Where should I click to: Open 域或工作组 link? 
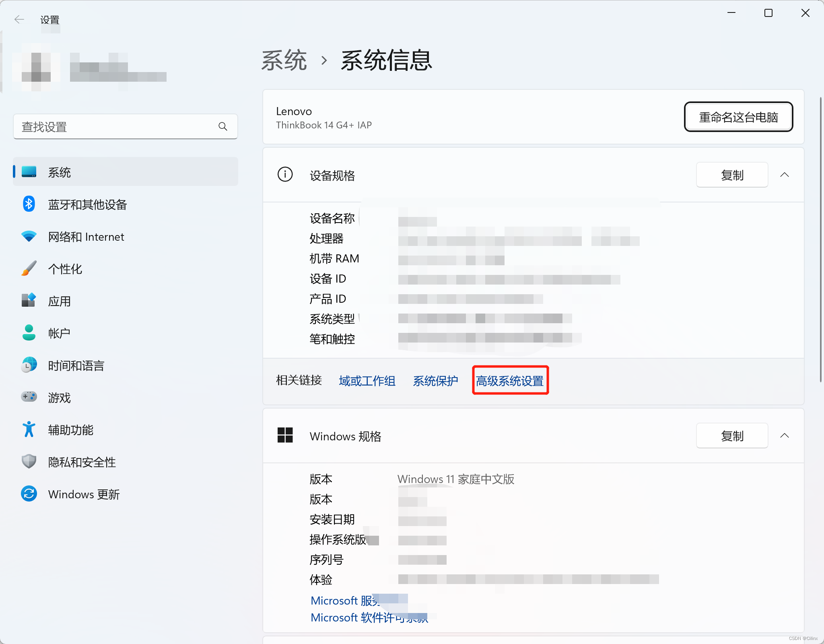click(367, 381)
